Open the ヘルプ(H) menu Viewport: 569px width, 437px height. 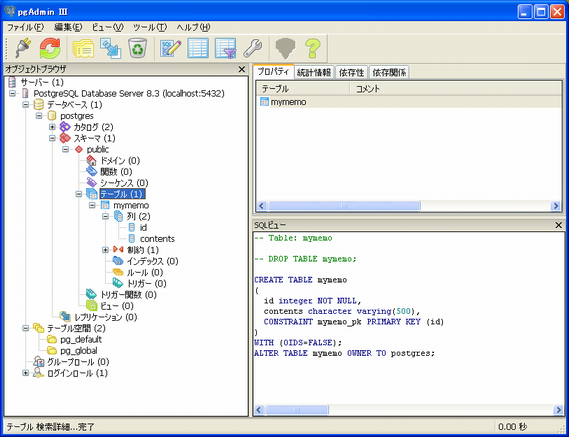(x=193, y=27)
